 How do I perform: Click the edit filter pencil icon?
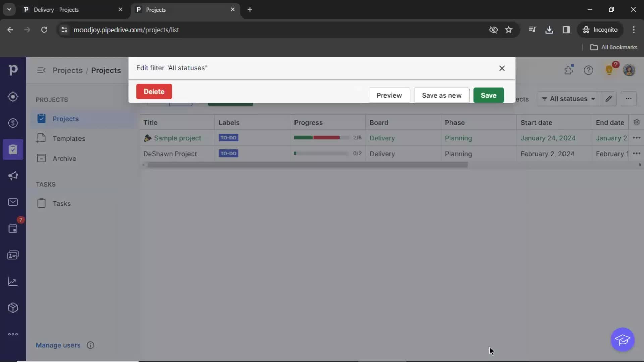pos(609,98)
